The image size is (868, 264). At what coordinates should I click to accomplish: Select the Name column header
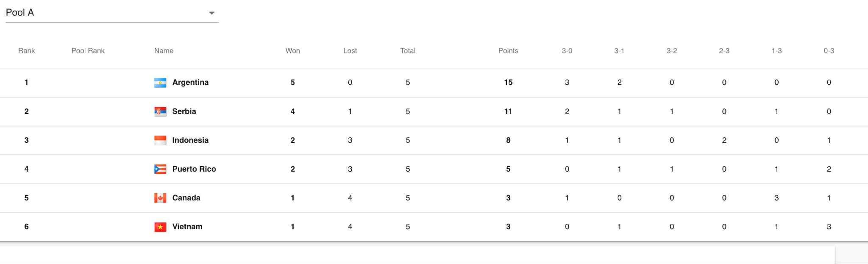point(164,51)
